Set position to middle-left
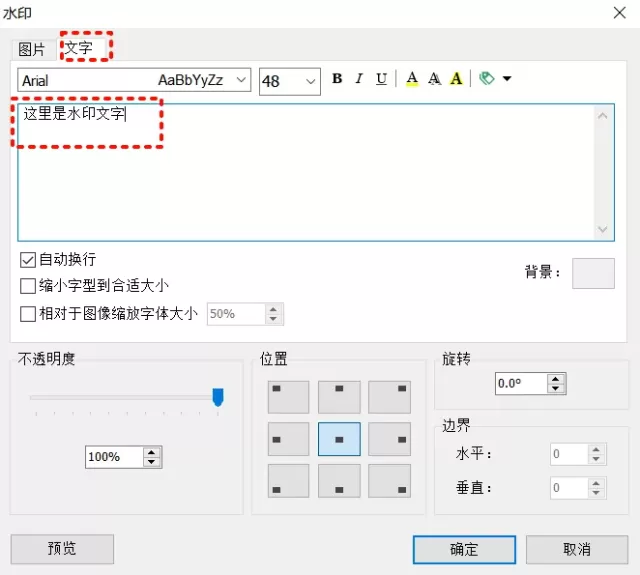Image resolution: width=640 pixels, height=575 pixels. pyautogui.click(x=288, y=439)
